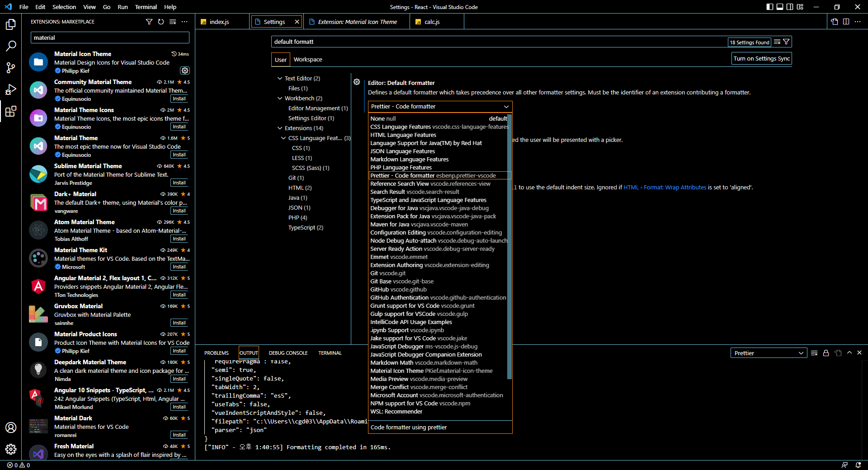
Task: Click Turn on Settings Sync button
Action: pyautogui.click(x=762, y=59)
